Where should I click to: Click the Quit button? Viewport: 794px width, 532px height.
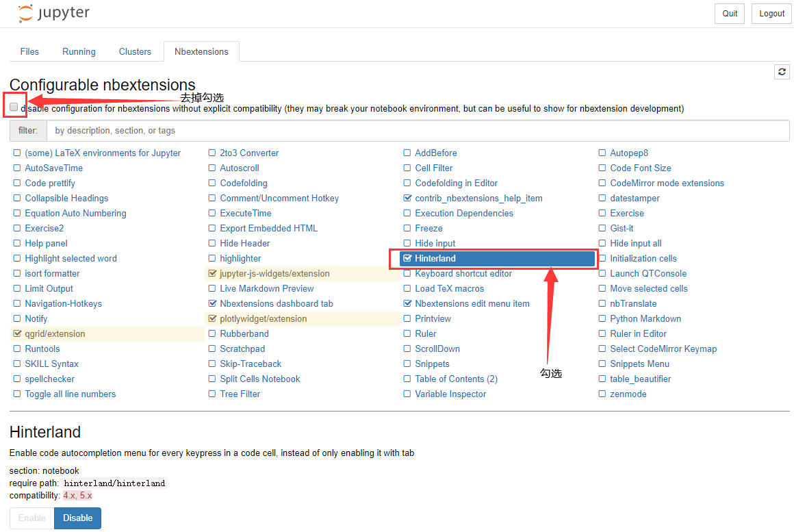click(x=730, y=14)
